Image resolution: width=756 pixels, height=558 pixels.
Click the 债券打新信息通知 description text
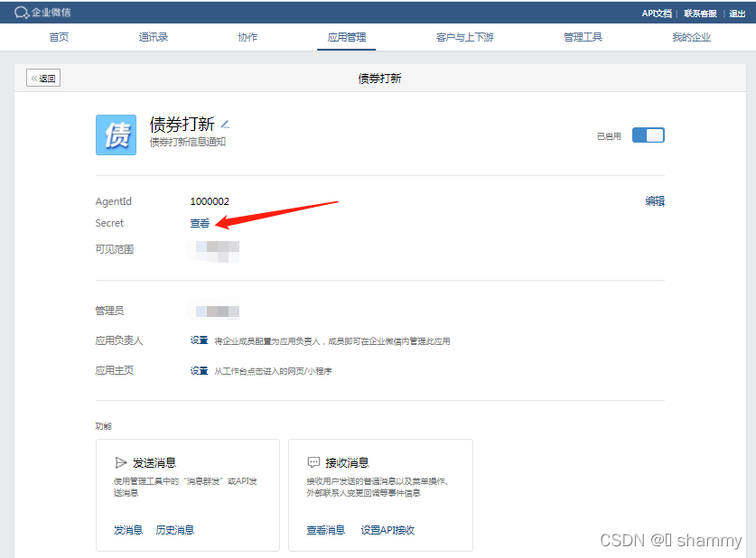pos(188,142)
